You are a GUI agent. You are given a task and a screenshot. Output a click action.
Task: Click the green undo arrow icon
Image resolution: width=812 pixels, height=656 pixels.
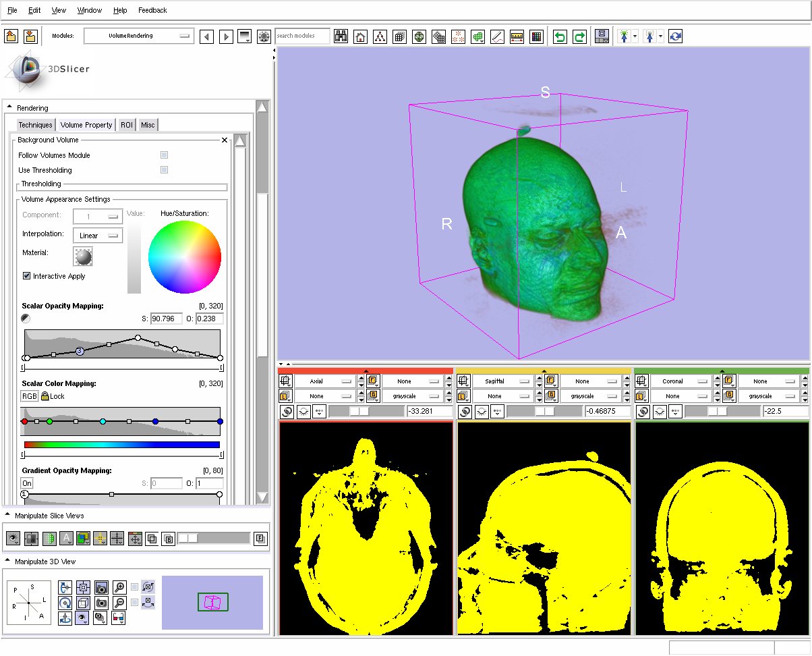click(560, 36)
